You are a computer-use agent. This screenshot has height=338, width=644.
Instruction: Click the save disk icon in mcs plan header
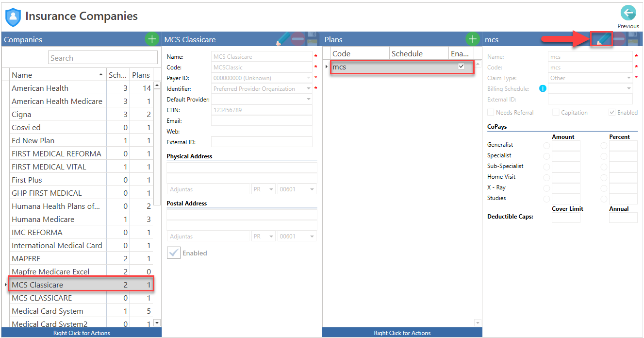pyautogui.click(x=632, y=39)
